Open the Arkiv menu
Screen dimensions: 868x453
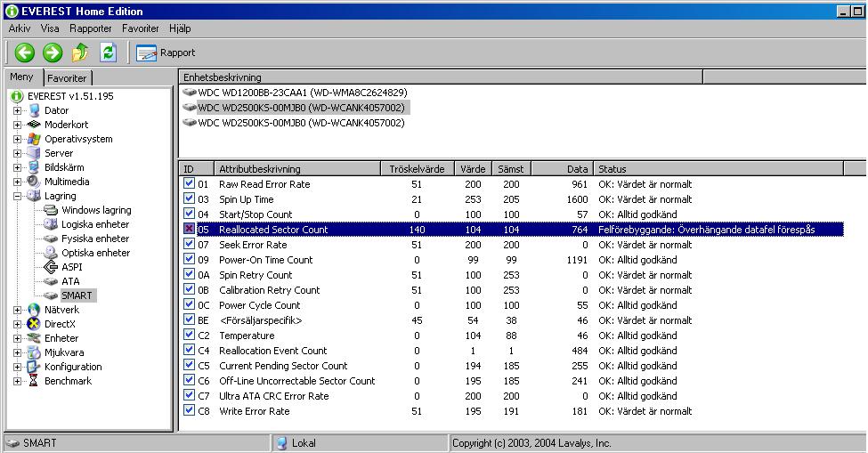coord(20,28)
